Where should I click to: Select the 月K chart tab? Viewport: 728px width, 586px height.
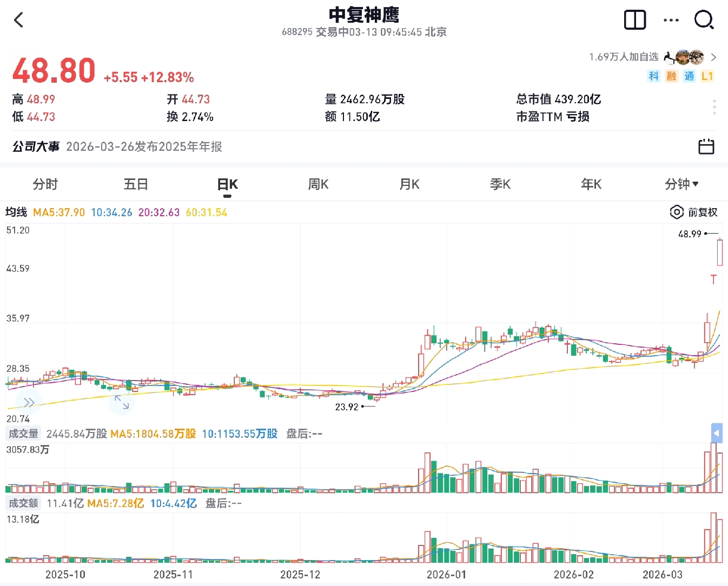pyautogui.click(x=409, y=184)
